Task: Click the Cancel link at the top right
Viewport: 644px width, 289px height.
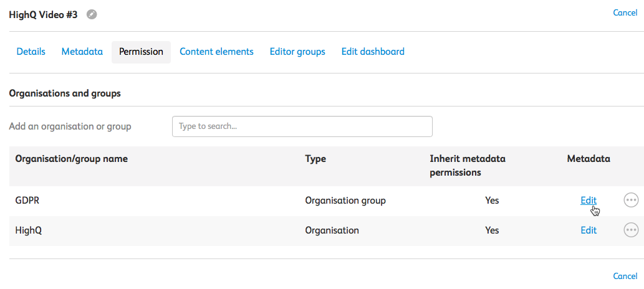Action: [625, 12]
